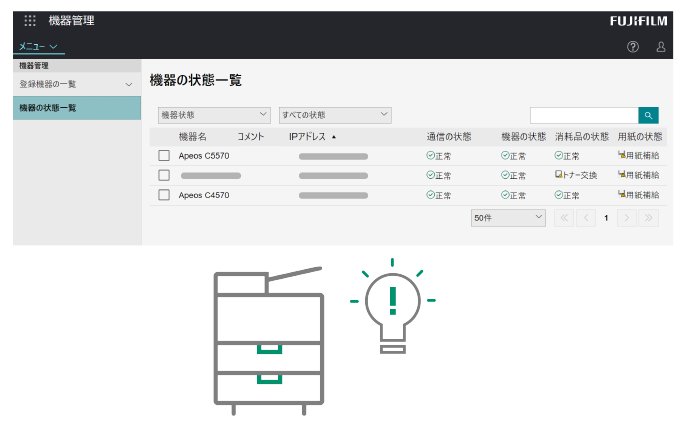Click 機器の状態 column header
Screen dimensions: 686x431
click(x=524, y=137)
